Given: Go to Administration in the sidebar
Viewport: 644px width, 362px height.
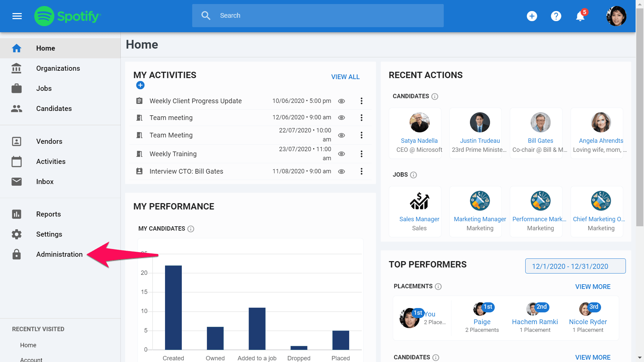Looking at the screenshot, I should (59, 254).
